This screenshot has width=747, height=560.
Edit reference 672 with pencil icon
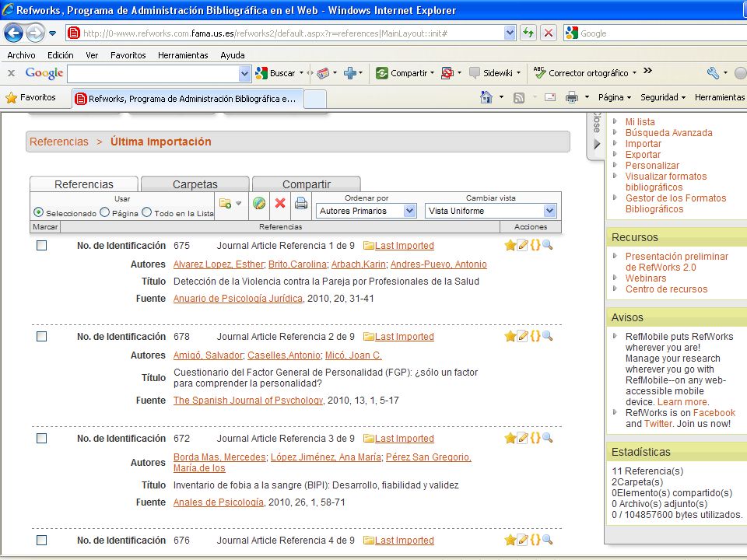pos(523,438)
